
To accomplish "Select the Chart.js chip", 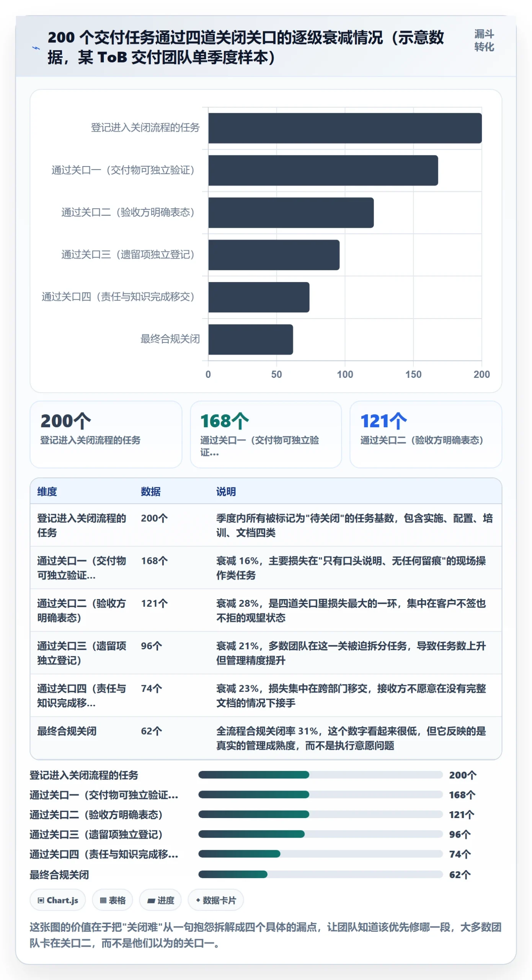I will [x=58, y=900].
